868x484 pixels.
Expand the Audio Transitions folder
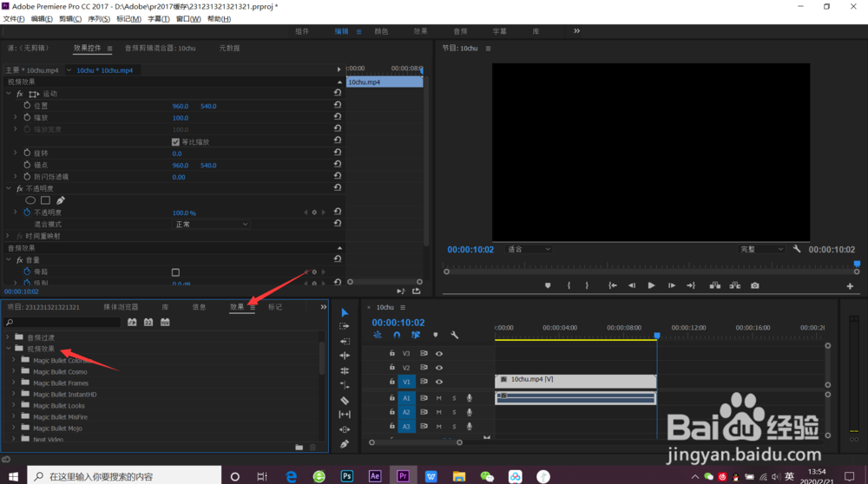(x=8, y=337)
